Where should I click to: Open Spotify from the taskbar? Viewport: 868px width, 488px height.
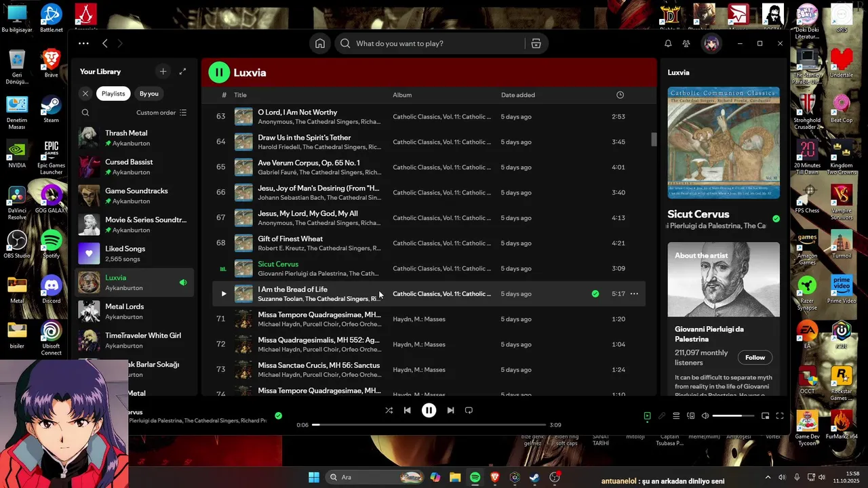[475, 477]
